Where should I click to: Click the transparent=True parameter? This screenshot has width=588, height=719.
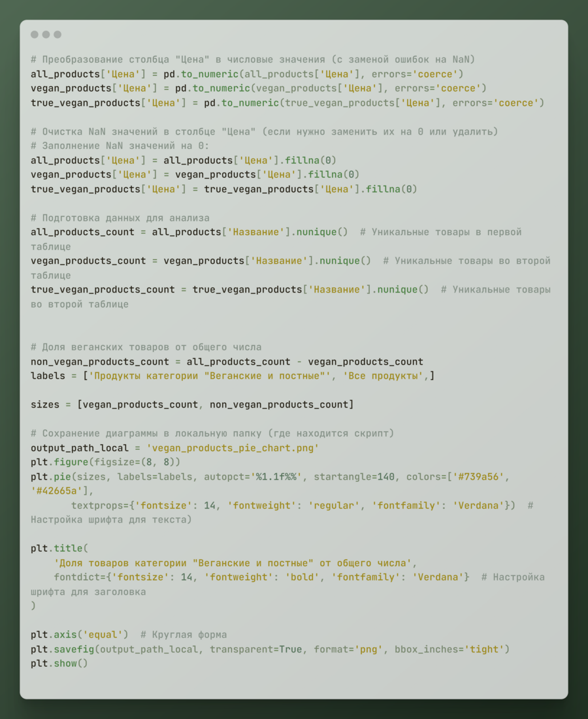click(x=256, y=649)
